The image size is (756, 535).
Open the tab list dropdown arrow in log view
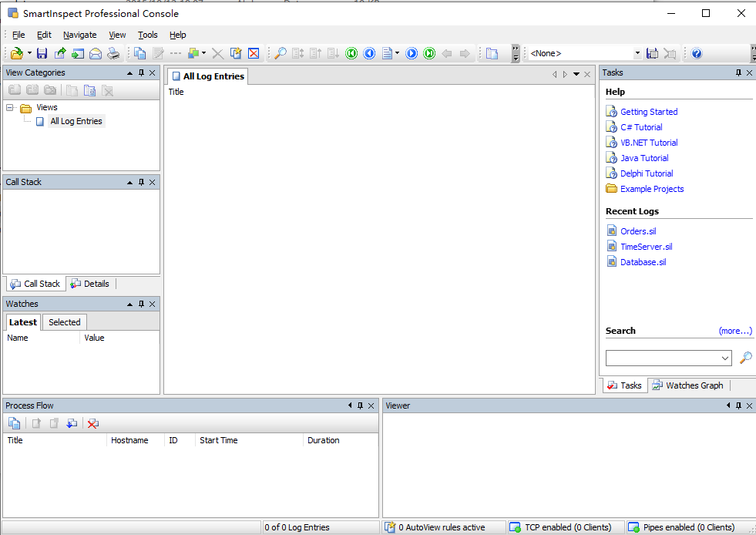pos(576,74)
